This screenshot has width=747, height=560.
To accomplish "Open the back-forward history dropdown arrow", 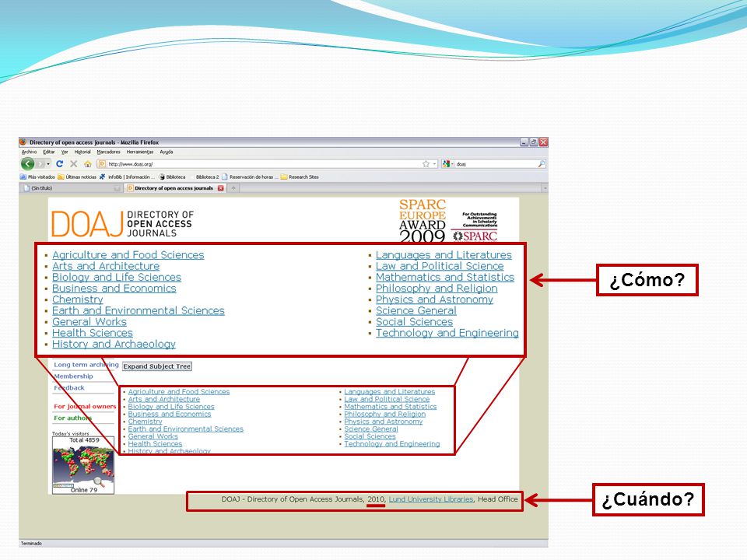I will click(x=48, y=164).
